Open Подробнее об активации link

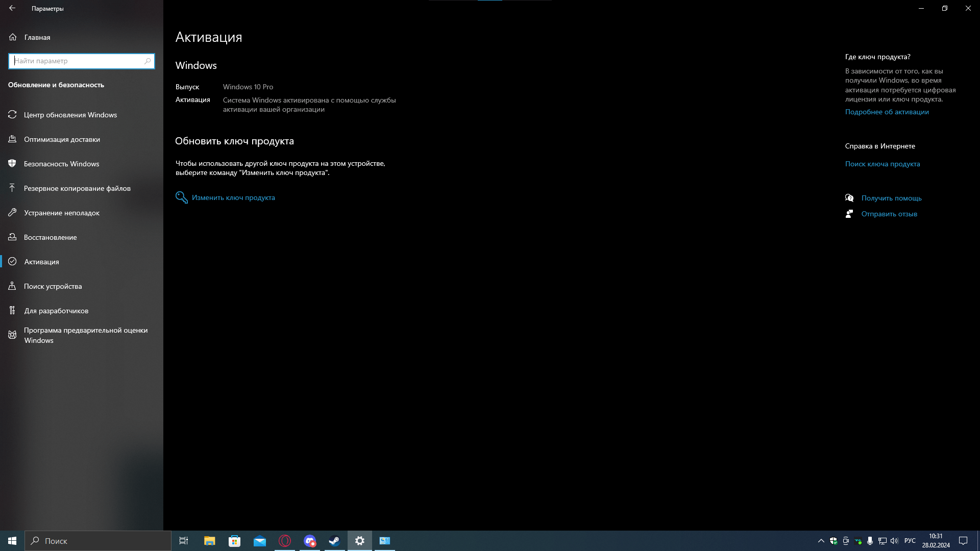click(887, 112)
